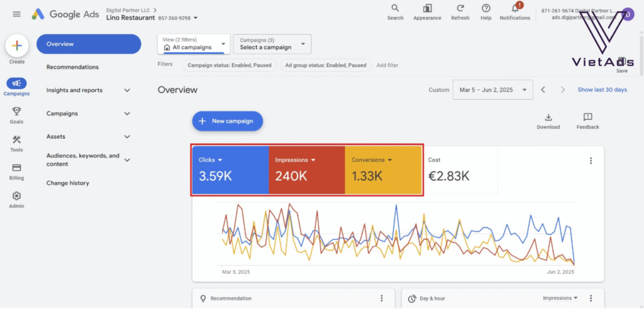The width and height of the screenshot is (644, 309).
Task: Click the Day & hour clock icon
Action: [x=412, y=299]
